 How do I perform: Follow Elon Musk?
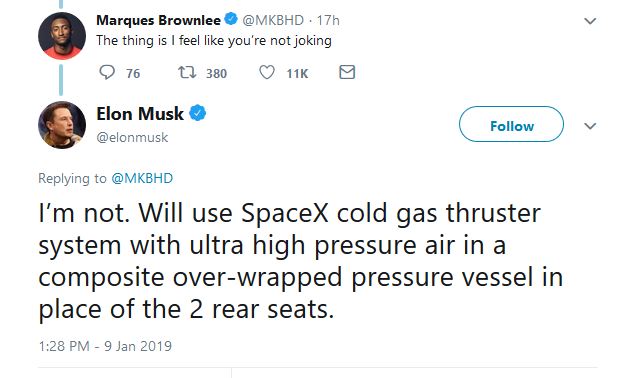[x=511, y=124]
